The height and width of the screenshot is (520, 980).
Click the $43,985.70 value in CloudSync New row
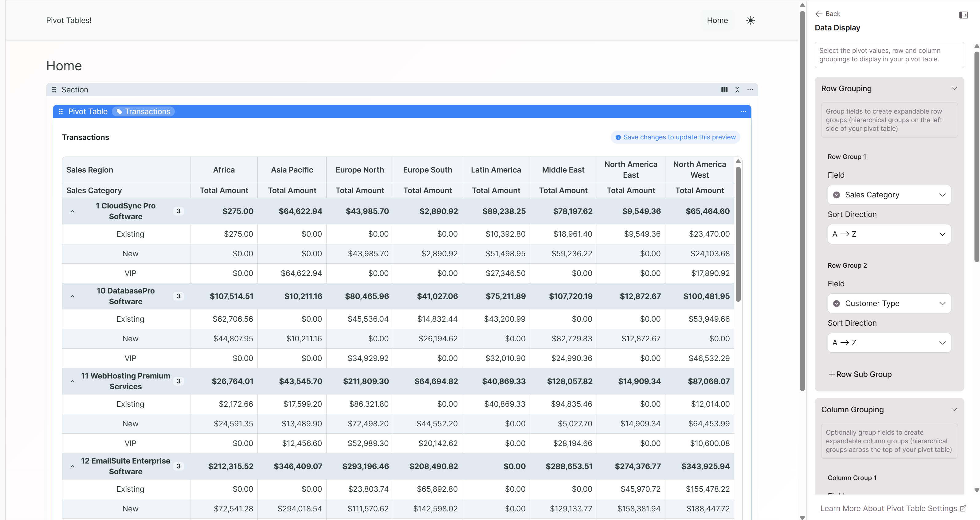(368, 254)
